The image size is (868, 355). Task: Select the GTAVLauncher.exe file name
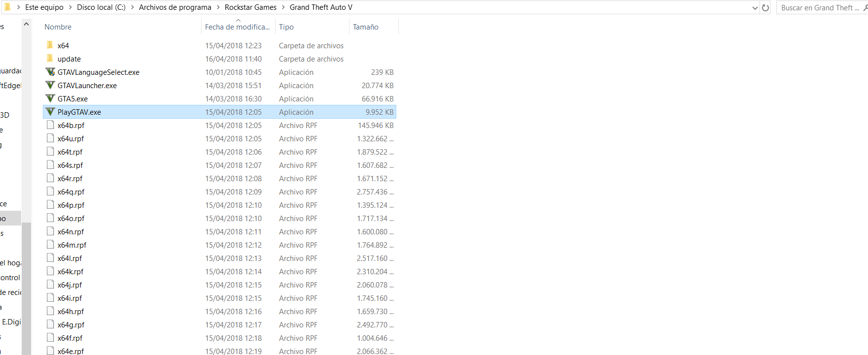(87, 86)
